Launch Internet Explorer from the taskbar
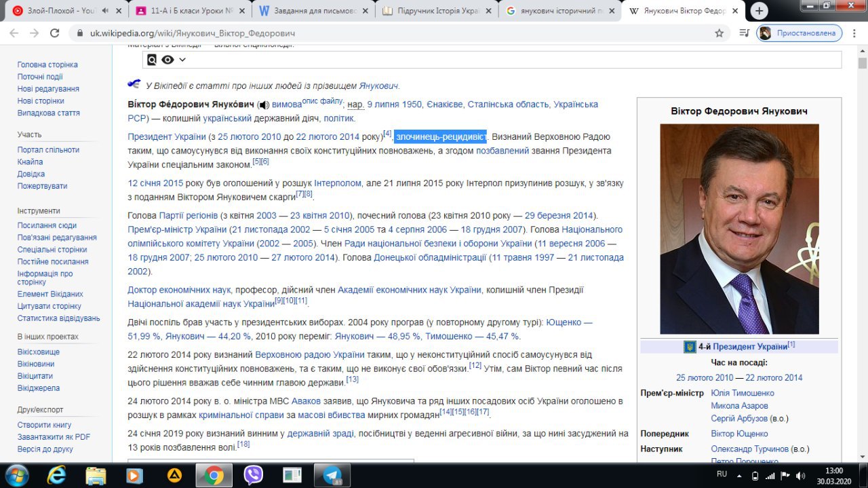 (x=57, y=475)
